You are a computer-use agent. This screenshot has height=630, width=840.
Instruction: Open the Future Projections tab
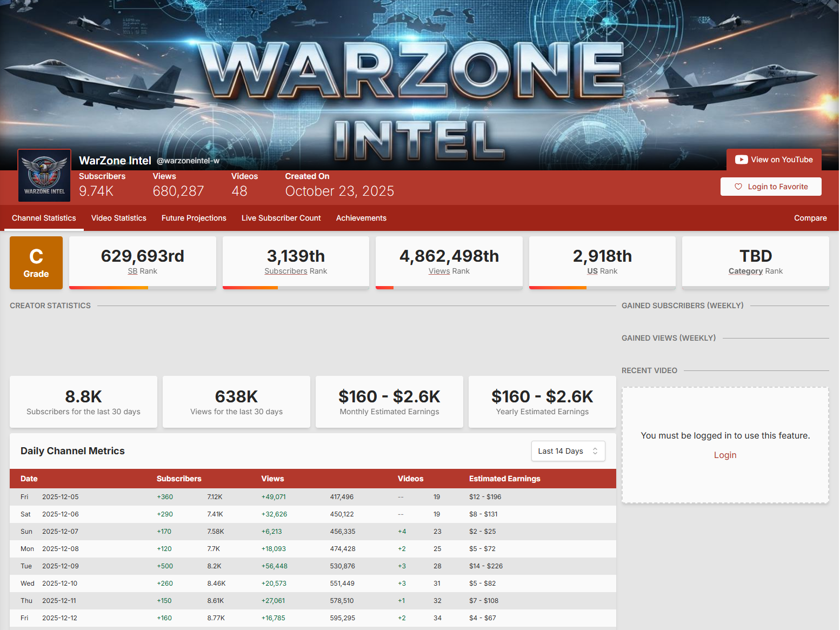tap(194, 218)
